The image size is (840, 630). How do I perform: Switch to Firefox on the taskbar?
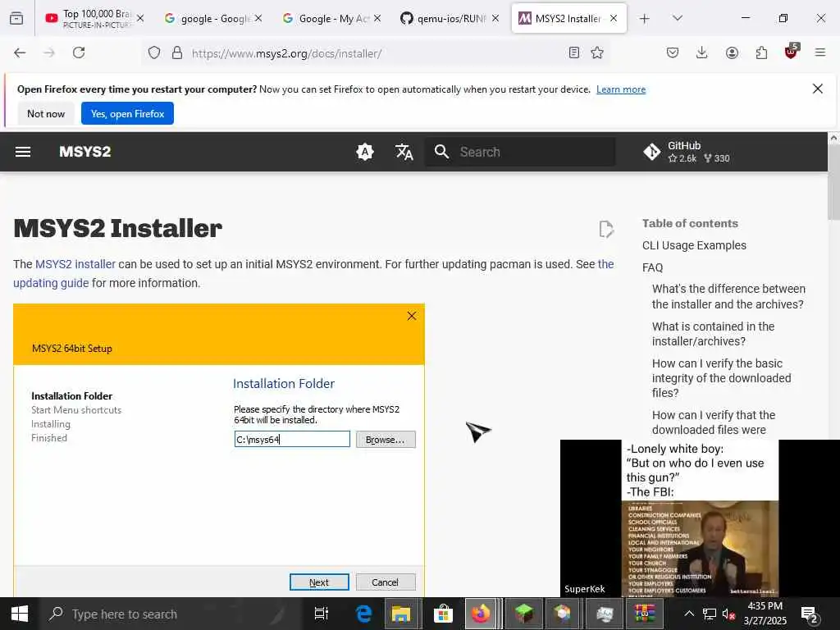[481, 614]
